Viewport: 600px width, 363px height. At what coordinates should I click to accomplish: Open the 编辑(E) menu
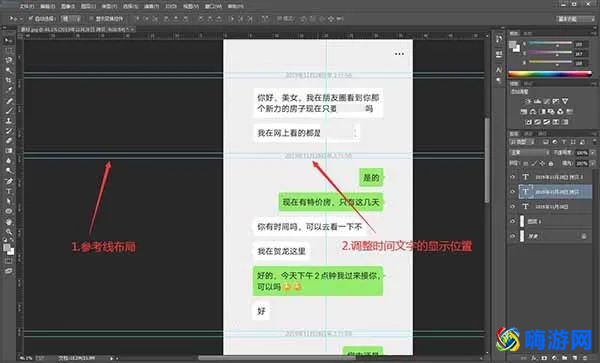[x=47, y=7]
